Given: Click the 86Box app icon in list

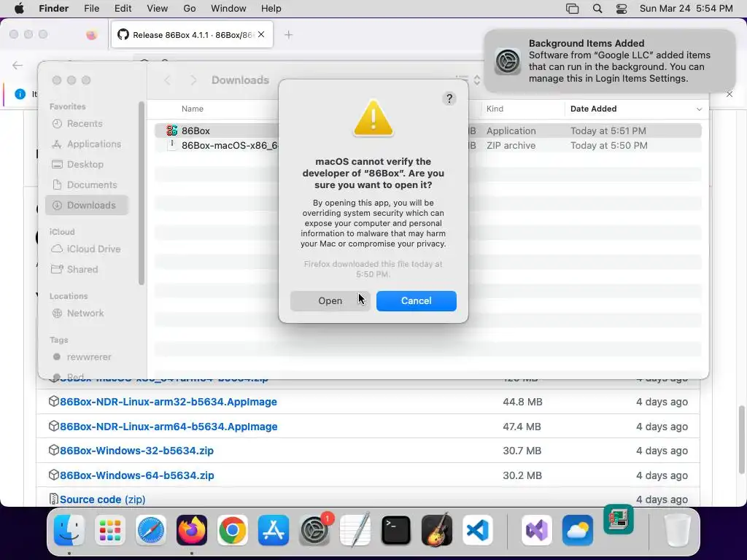Looking at the screenshot, I should [171, 131].
